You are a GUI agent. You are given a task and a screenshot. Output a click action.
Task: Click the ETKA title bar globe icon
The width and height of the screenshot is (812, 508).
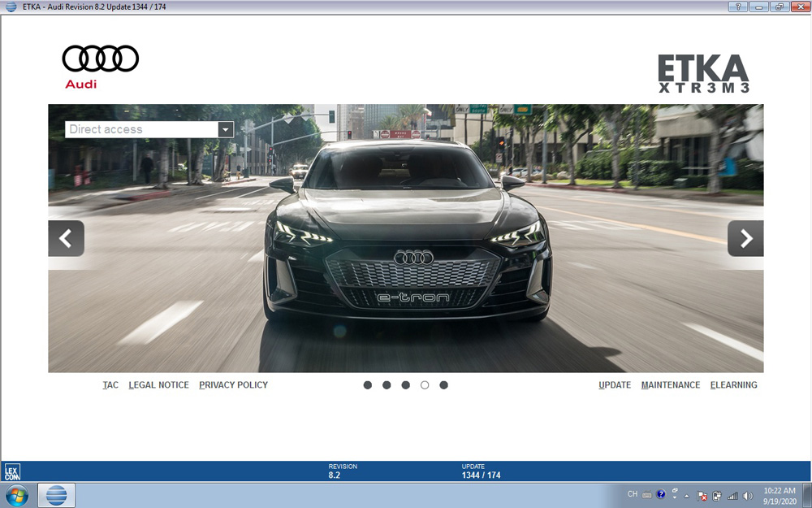tap(11, 7)
